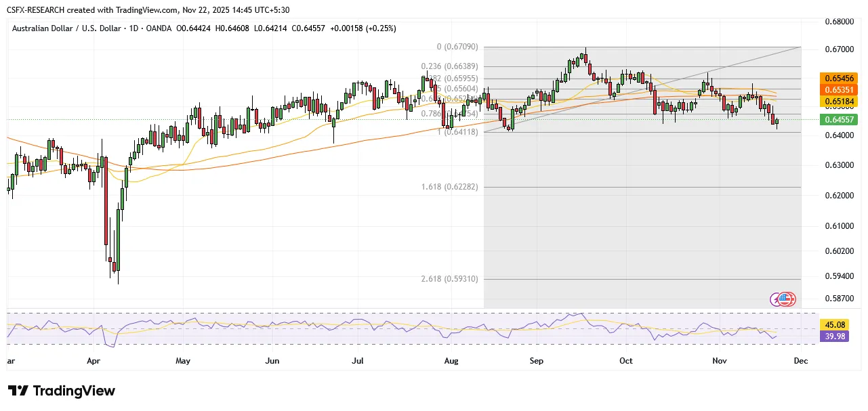Screen dimensions: 868x411
Task: Click the TradingView wordmark text
Action: click(74, 391)
